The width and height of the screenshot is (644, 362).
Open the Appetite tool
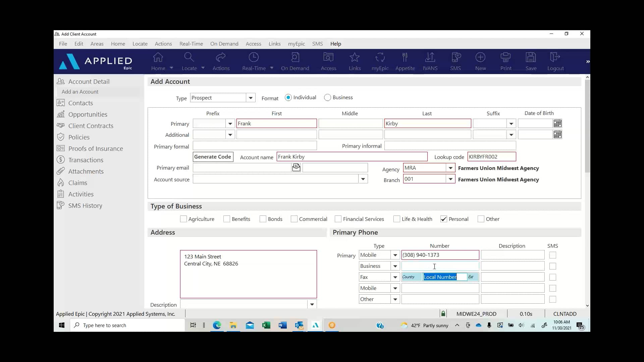(x=405, y=61)
